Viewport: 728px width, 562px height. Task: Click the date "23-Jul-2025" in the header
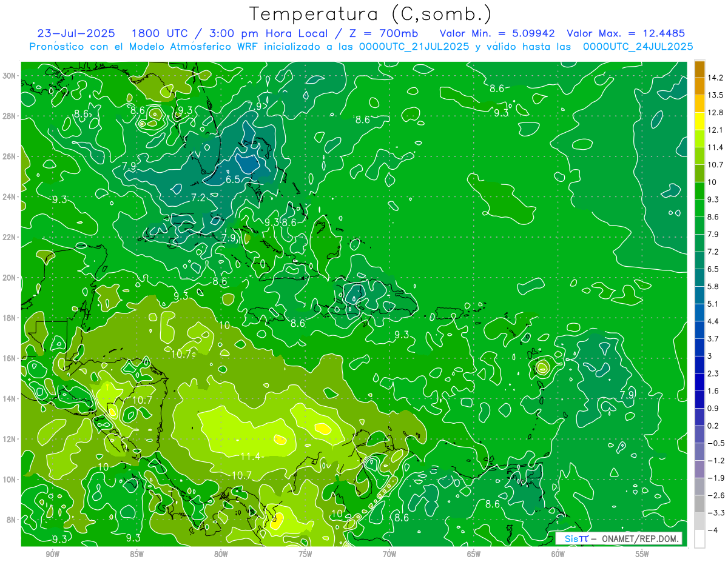click(x=76, y=33)
